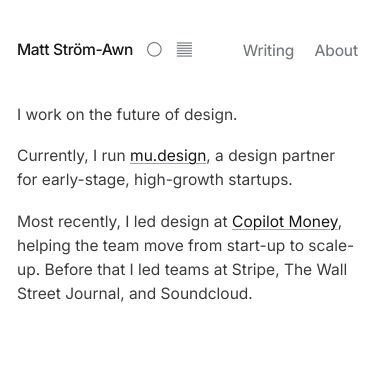Click the circle theme icon in the header

[154, 50]
